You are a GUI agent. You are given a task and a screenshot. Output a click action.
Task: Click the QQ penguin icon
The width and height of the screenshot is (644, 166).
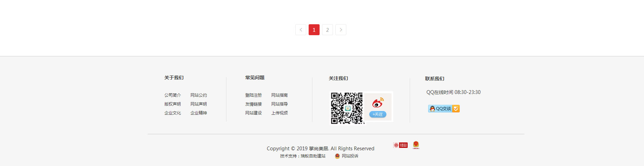432,109
